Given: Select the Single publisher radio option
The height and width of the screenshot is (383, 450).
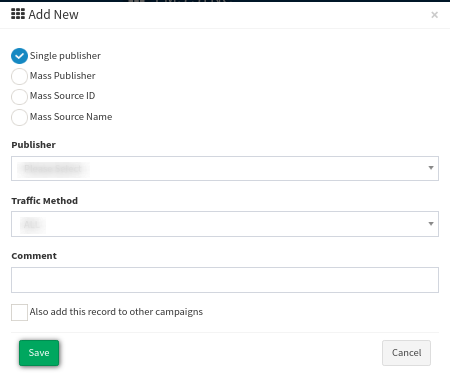Looking at the screenshot, I should 19,56.
